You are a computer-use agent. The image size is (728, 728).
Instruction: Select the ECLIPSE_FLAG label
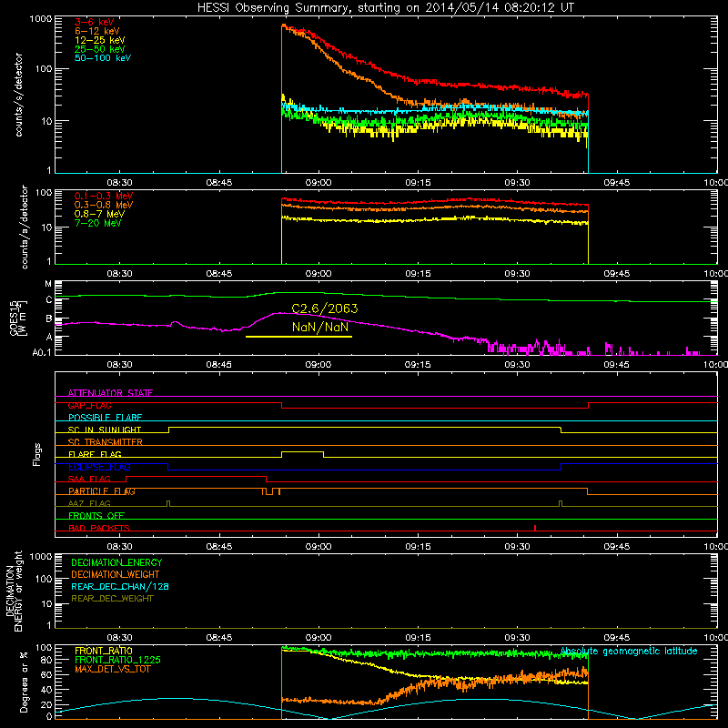tap(99, 467)
